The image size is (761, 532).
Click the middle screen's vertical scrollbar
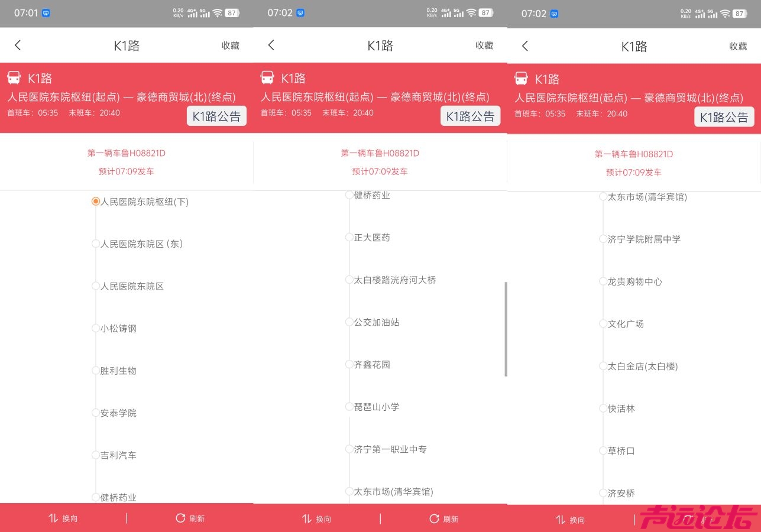click(506, 329)
